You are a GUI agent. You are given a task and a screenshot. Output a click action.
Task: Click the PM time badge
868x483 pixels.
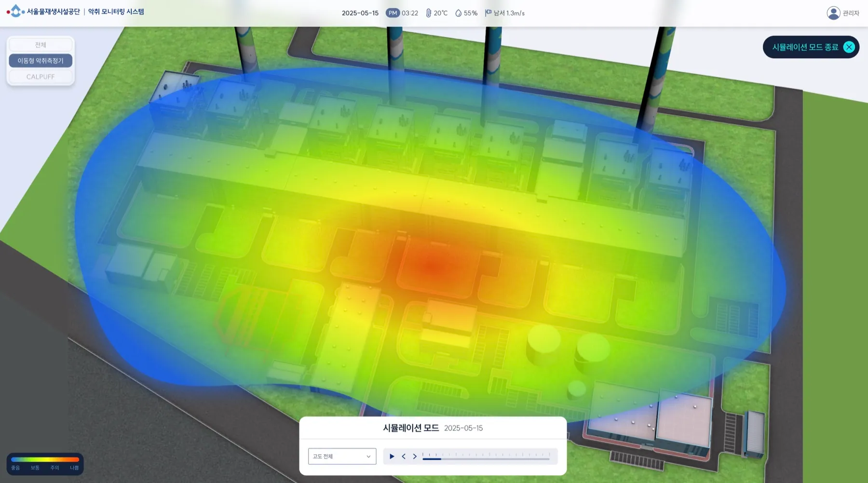click(x=393, y=13)
